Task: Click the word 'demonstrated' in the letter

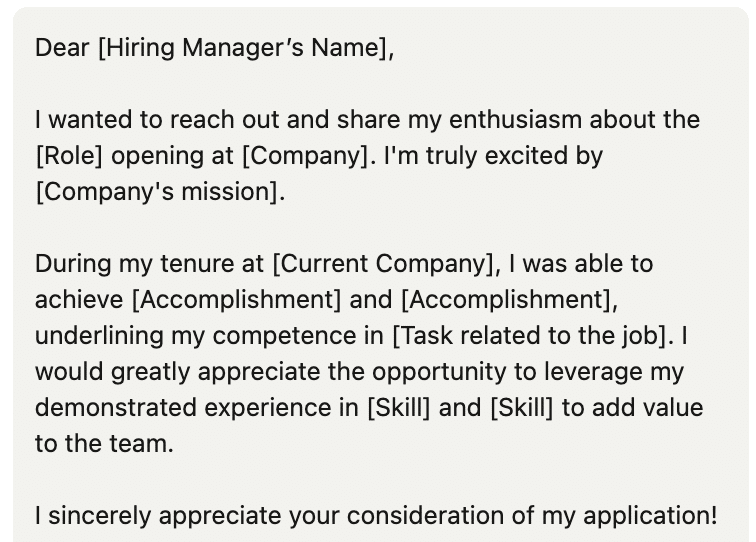Action: point(116,408)
